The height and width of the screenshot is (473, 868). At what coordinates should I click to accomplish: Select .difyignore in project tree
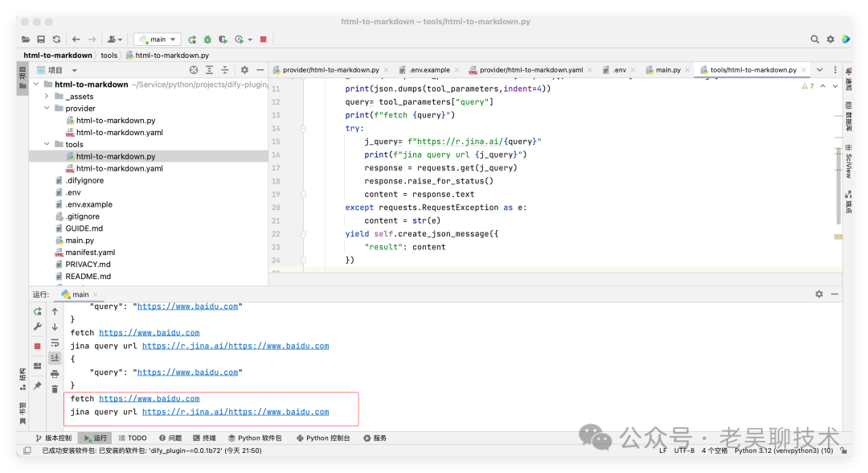(x=84, y=180)
